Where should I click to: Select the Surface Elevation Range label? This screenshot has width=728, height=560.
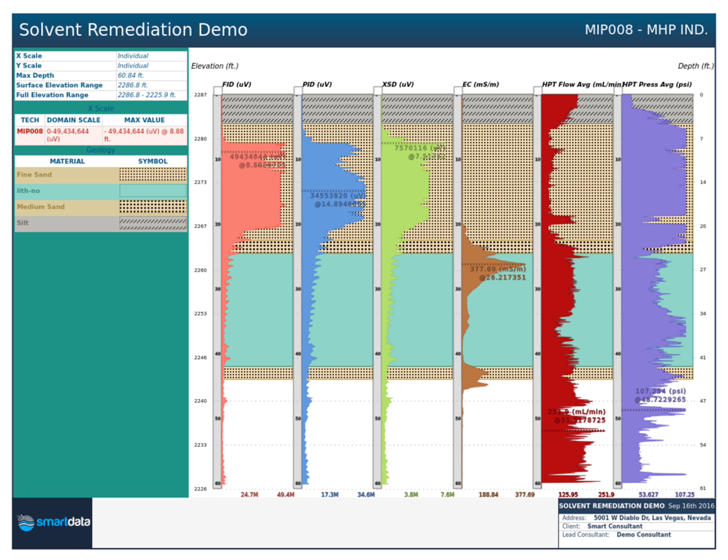pyautogui.click(x=59, y=85)
